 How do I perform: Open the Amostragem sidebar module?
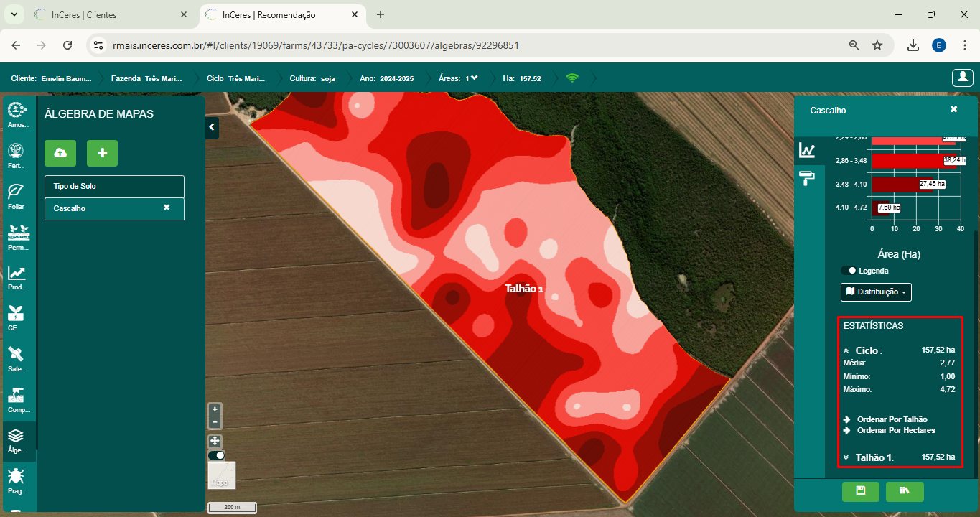pyautogui.click(x=18, y=115)
